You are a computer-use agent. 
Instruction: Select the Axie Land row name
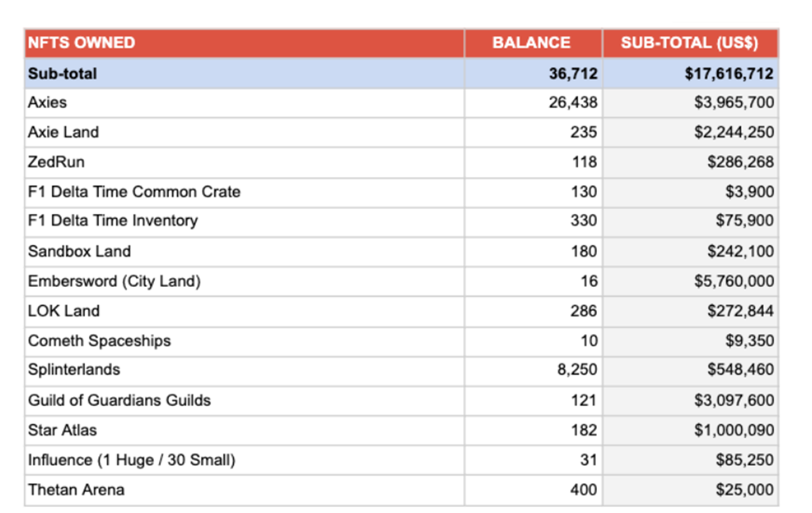244,132
